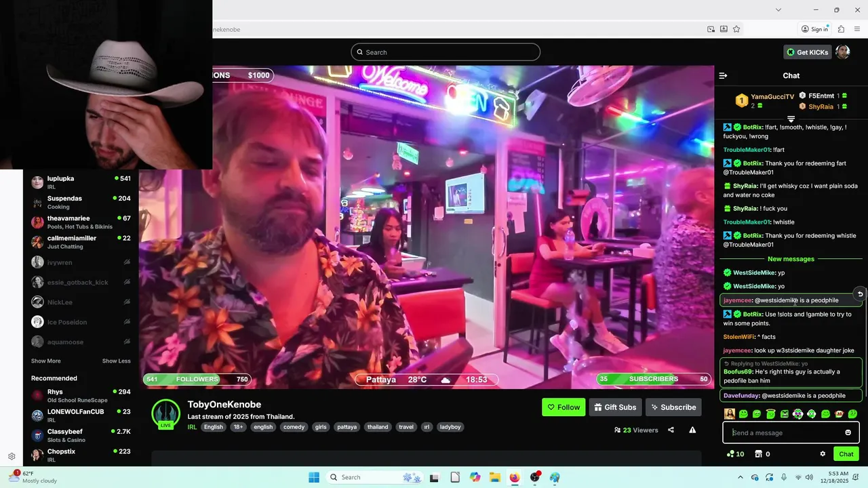Show more followed channels
This screenshot has height=488, width=868.
[46, 361]
